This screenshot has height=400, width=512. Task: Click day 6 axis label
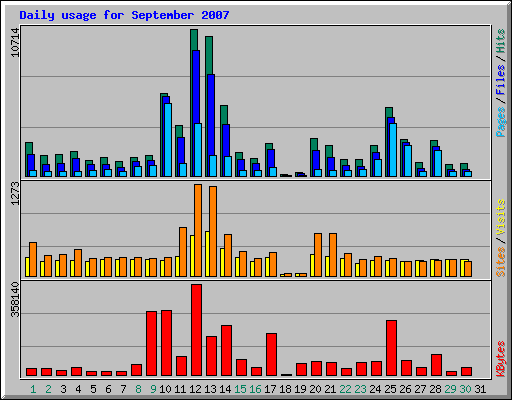point(108,389)
